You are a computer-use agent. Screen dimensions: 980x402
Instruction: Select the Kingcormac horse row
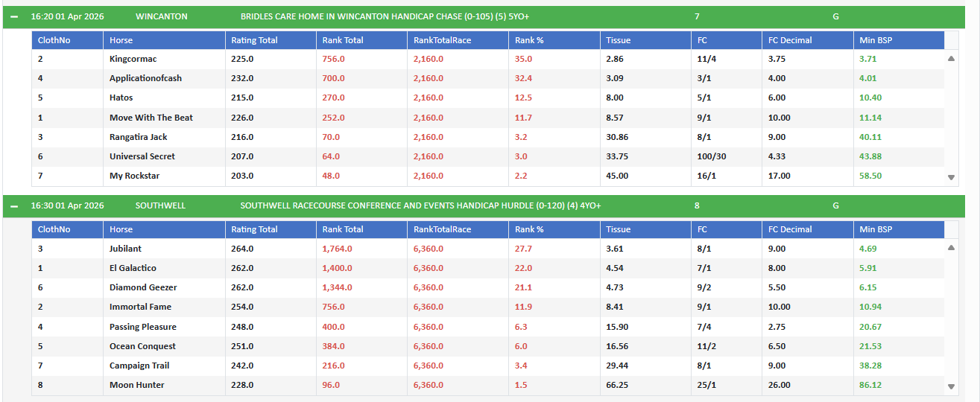coord(133,59)
